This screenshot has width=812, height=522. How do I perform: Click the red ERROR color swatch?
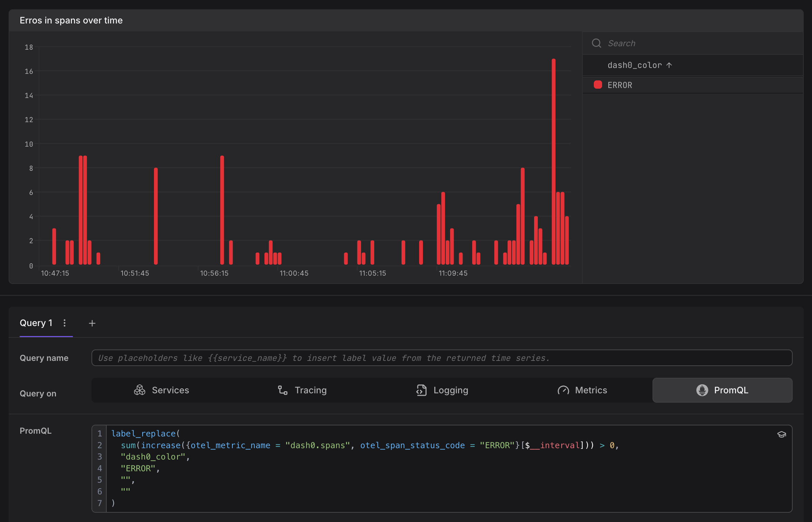pyautogui.click(x=598, y=85)
